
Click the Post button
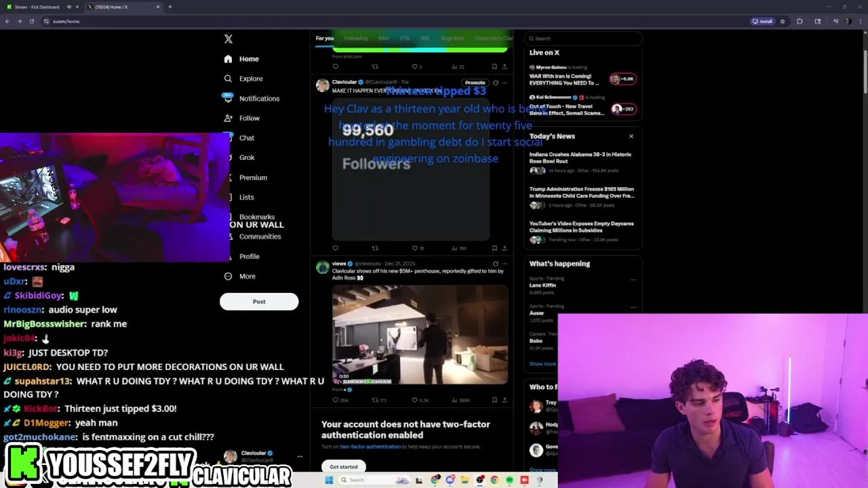tap(259, 302)
